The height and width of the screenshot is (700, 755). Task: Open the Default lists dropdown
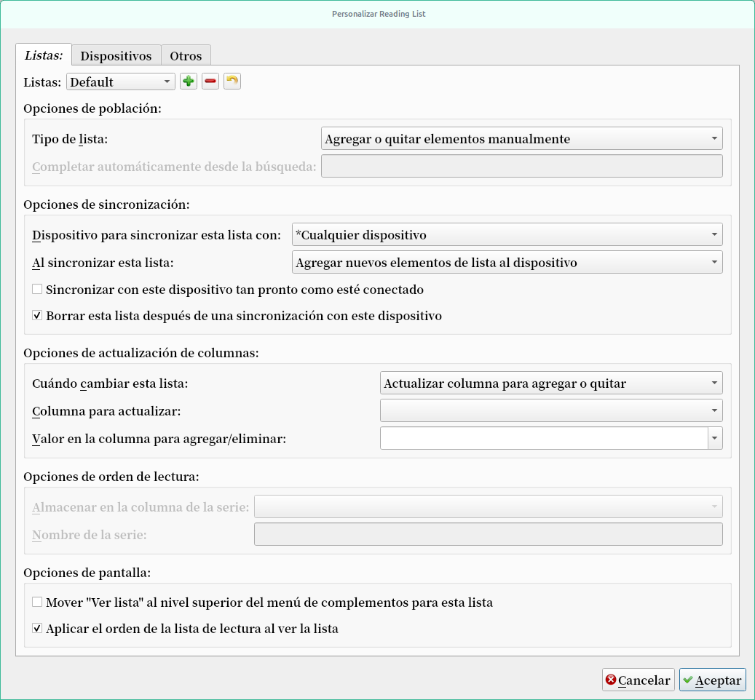coord(120,81)
